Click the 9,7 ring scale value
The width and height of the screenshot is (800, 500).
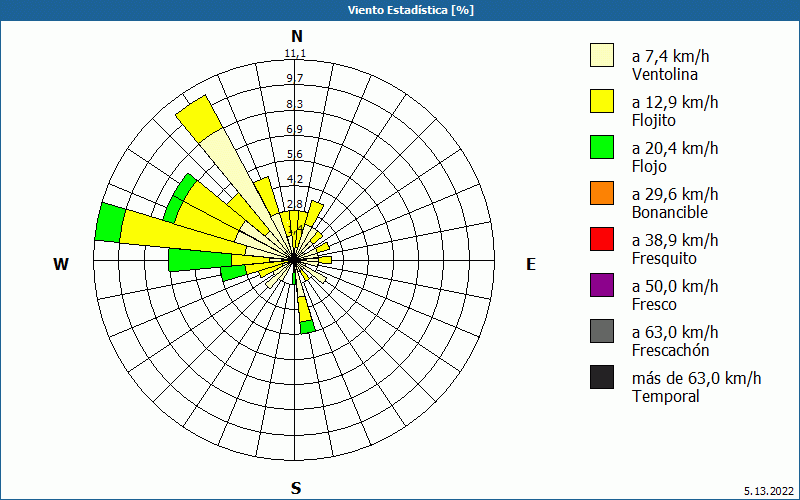pyautogui.click(x=295, y=78)
